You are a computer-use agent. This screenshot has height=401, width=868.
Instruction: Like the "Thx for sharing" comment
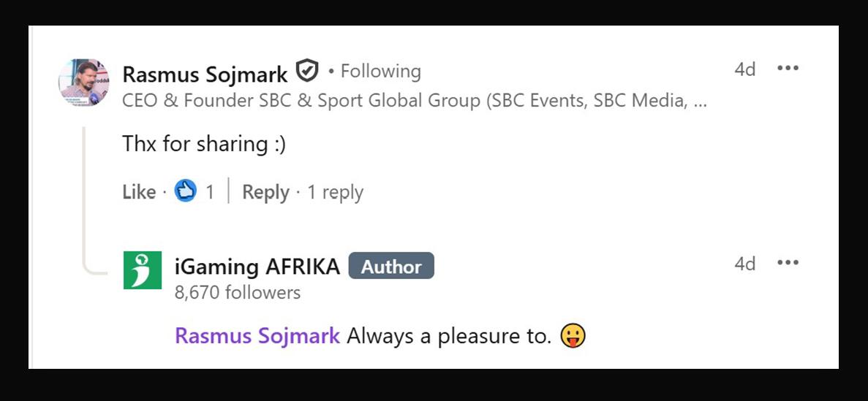click(x=139, y=192)
